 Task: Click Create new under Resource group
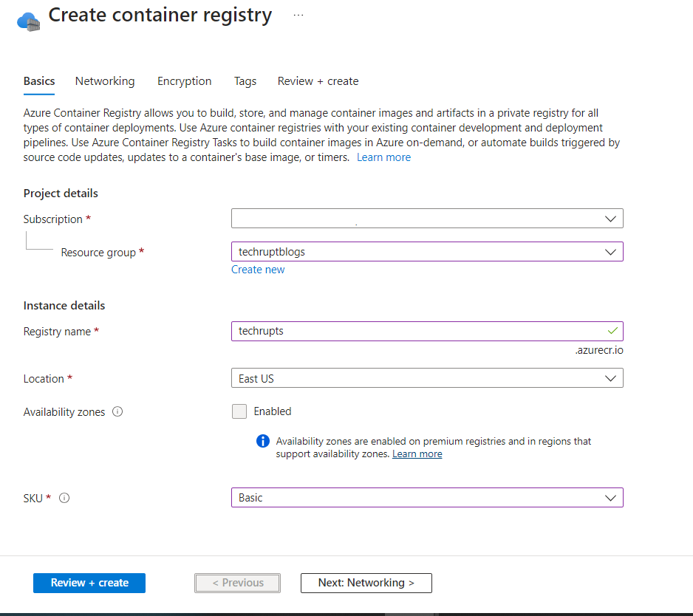258,269
